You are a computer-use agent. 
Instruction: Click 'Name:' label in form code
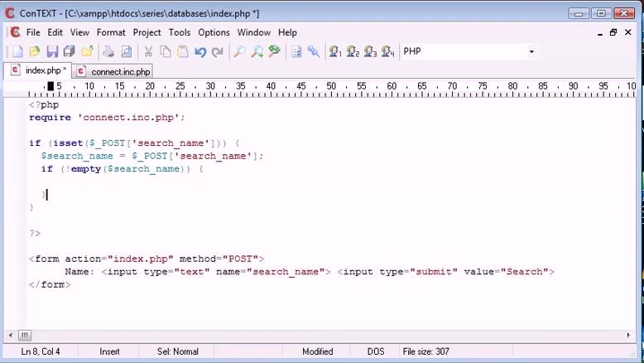click(79, 272)
